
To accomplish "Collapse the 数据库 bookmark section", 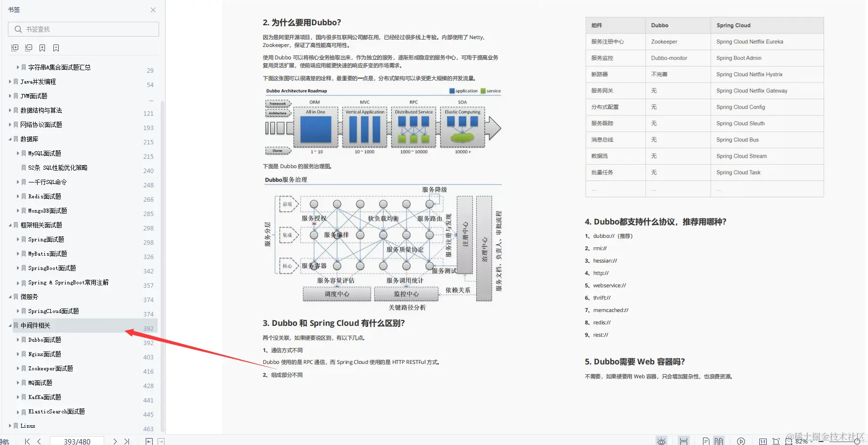I will (x=10, y=139).
